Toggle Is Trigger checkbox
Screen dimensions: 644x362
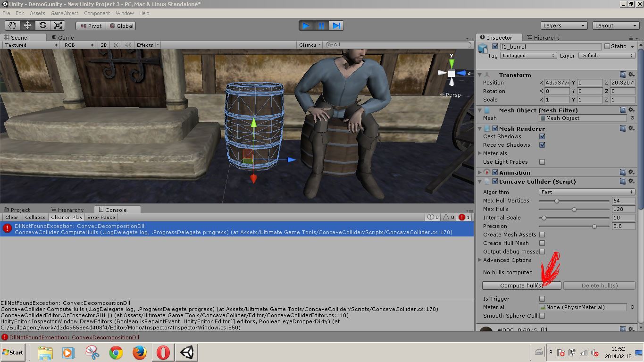tap(542, 299)
